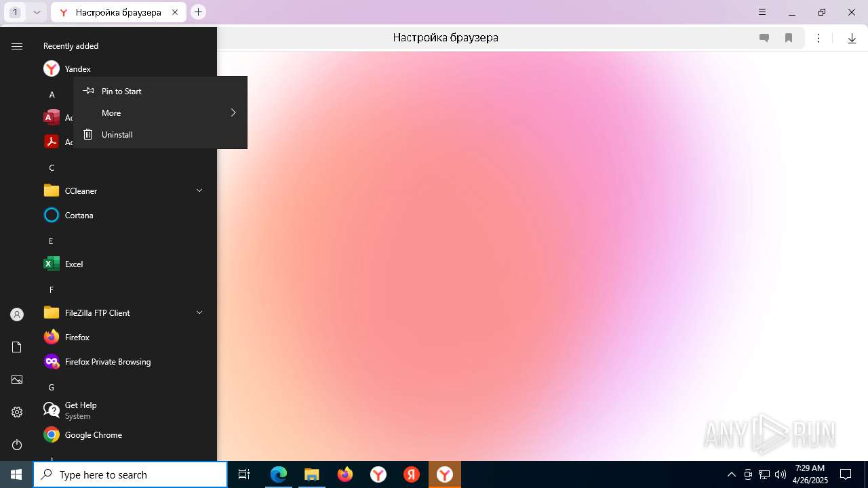Launch Google Chrome from the app list
The width and height of the screenshot is (868, 488).
pos(125,434)
